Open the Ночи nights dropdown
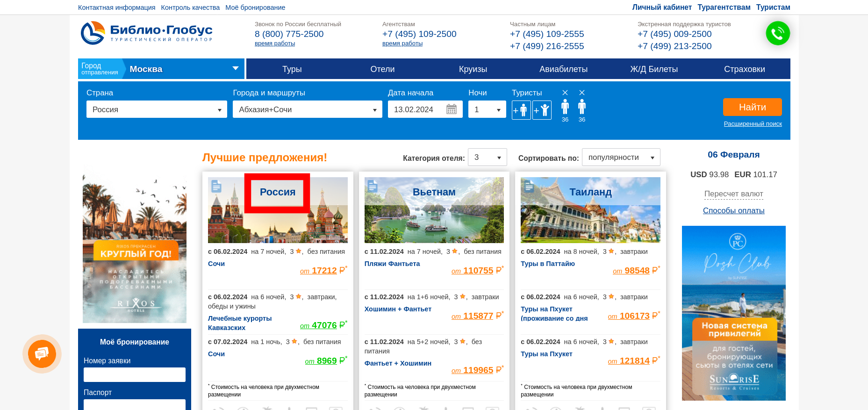The height and width of the screenshot is (410, 868). 487,109
